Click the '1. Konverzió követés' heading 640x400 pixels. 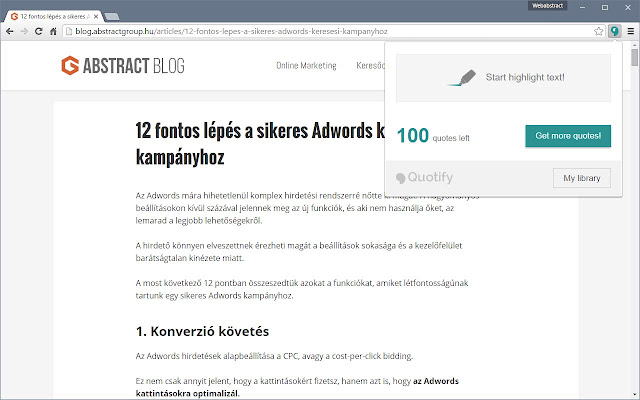(202, 331)
